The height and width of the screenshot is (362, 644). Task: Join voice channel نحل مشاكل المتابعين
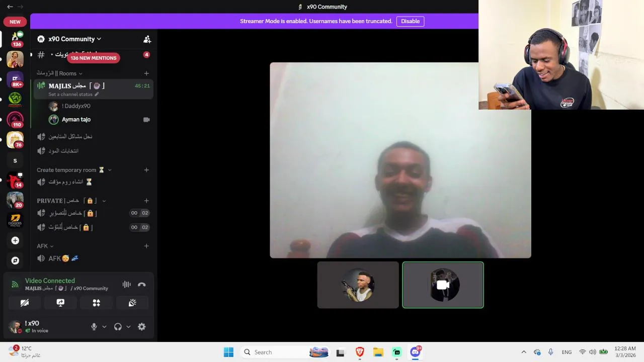[93, 136]
